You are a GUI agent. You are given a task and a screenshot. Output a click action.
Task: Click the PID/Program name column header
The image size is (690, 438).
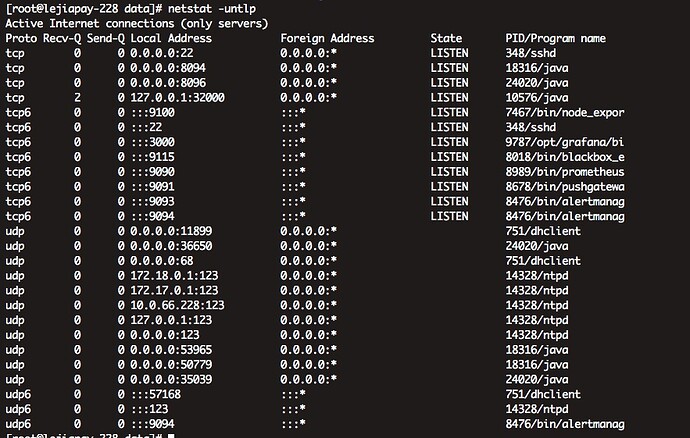click(x=555, y=38)
